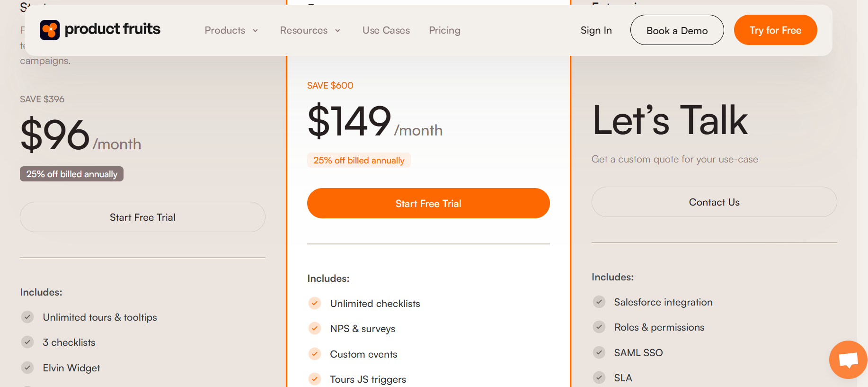Click the checkmark beside Salesforce integration
This screenshot has height=387, width=868.
point(599,302)
